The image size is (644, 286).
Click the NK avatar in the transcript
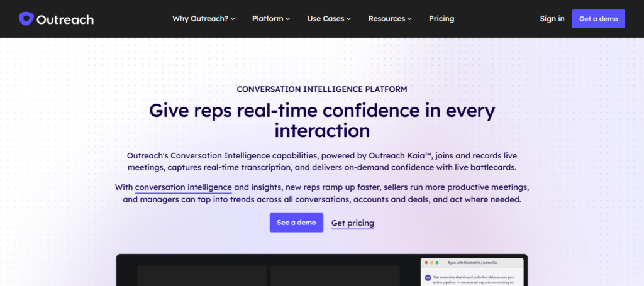428,278
